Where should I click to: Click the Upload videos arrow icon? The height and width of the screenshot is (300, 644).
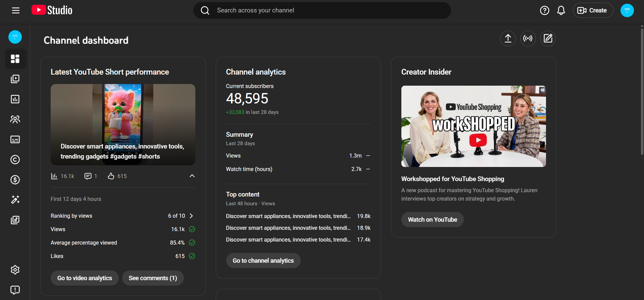click(508, 39)
